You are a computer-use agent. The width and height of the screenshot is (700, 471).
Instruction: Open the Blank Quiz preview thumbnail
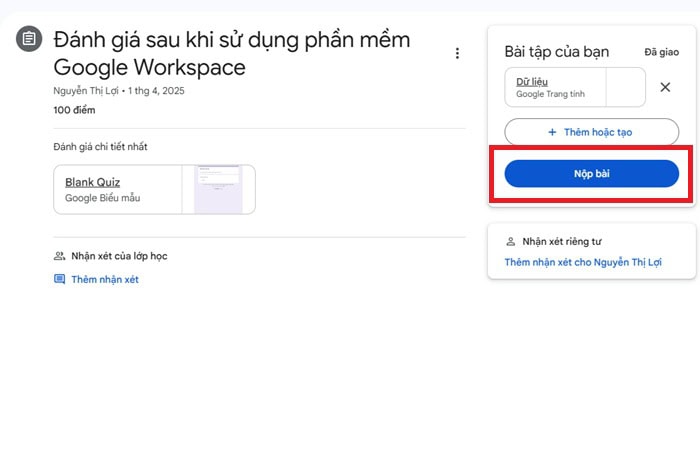click(219, 189)
